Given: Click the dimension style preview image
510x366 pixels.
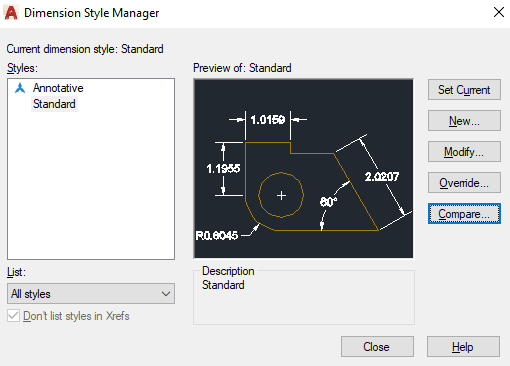Looking at the screenshot, I should pyautogui.click(x=303, y=168).
